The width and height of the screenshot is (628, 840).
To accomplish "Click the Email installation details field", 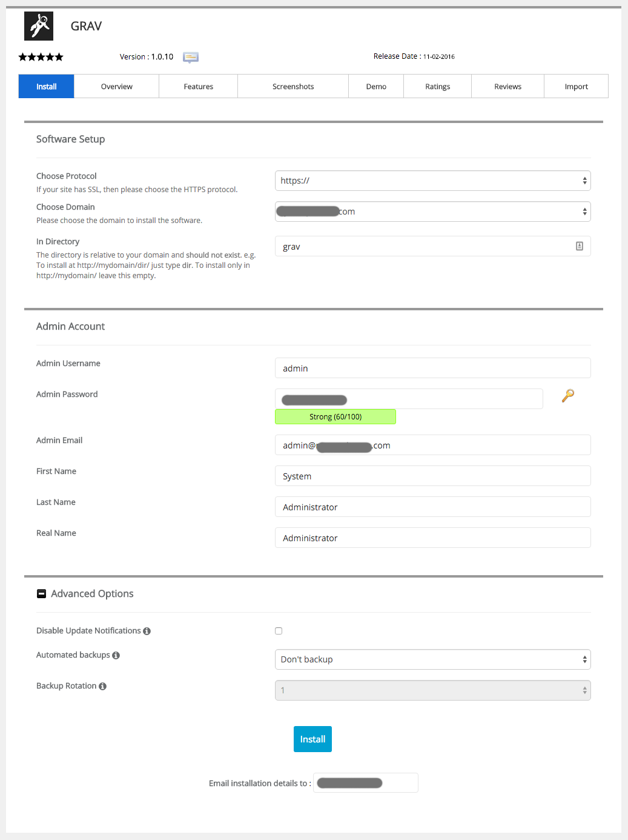I will point(365,783).
